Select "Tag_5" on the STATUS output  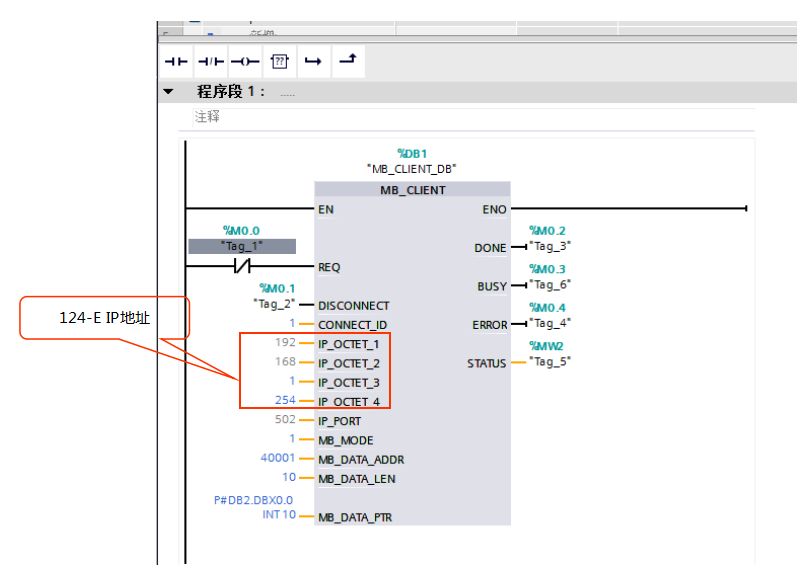coord(551,362)
